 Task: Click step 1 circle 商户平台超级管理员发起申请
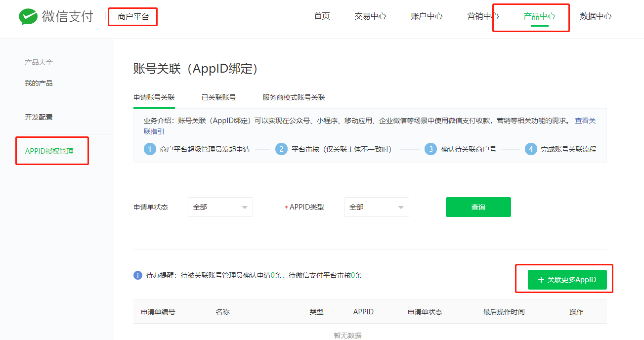click(150, 149)
